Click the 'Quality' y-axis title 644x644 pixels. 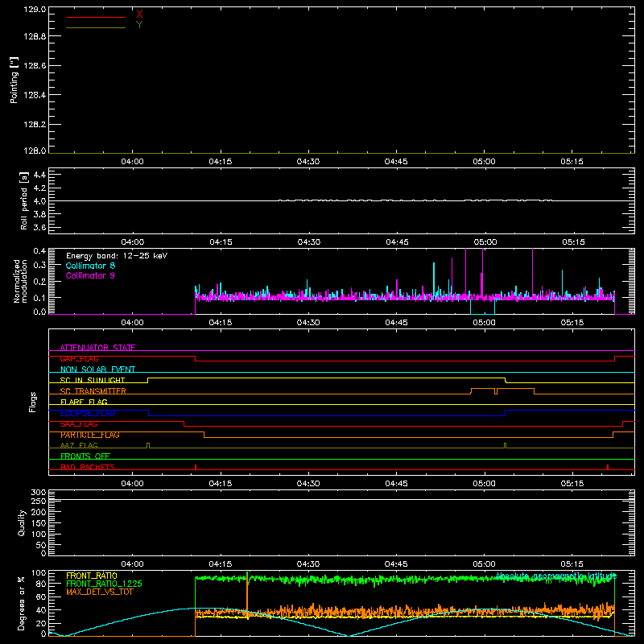22,522
